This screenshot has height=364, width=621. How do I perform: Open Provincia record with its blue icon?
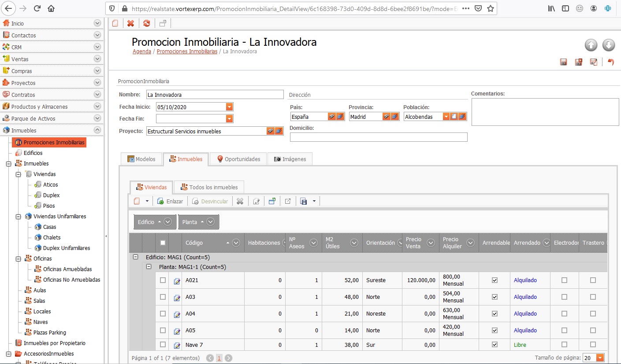[x=395, y=117]
